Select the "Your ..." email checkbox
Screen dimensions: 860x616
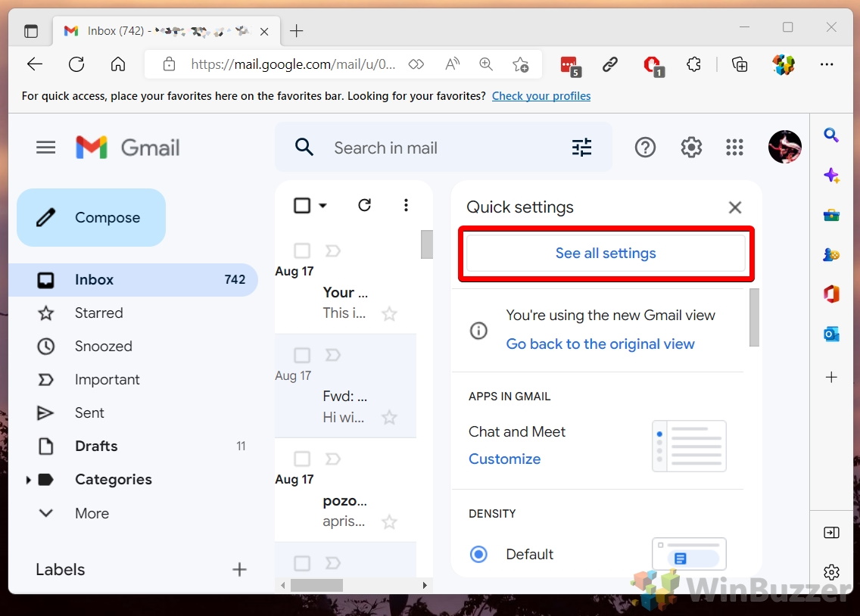click(x=302, y=251)
